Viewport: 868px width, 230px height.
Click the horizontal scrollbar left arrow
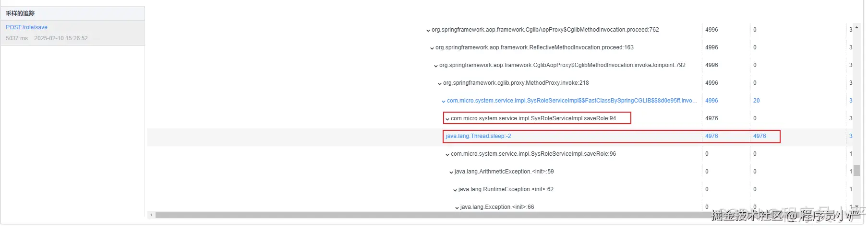point(151,215)
